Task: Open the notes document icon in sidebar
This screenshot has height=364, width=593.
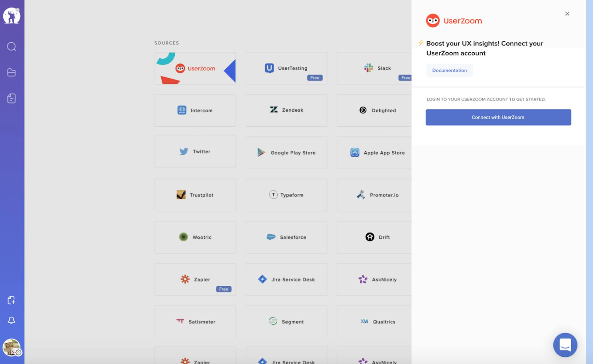Action: (x=12, y=98)
